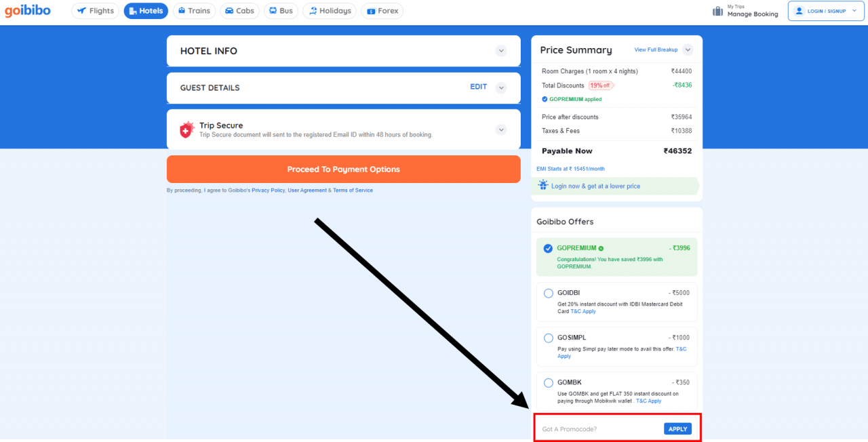
Task: Expand the Hotel Info section chevron
Action: pyautogui.click(x=501, y=51)
